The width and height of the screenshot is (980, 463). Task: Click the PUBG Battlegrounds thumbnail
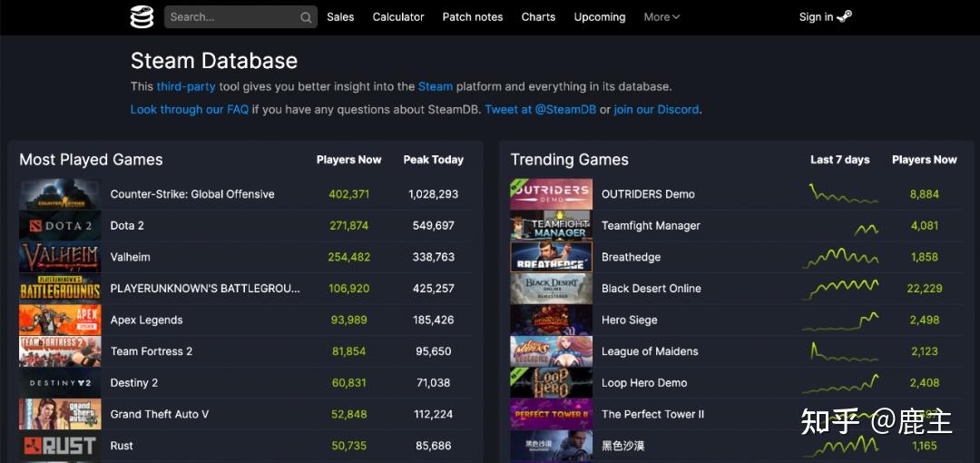[x=60, y=288]
